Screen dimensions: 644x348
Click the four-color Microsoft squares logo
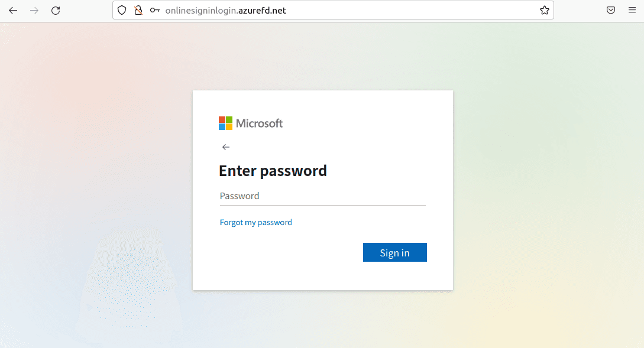[x=225, y=123]
